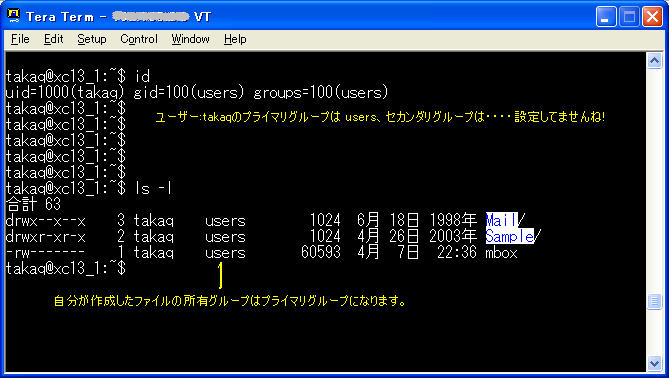Close the Tera Term window

[652, 17]
